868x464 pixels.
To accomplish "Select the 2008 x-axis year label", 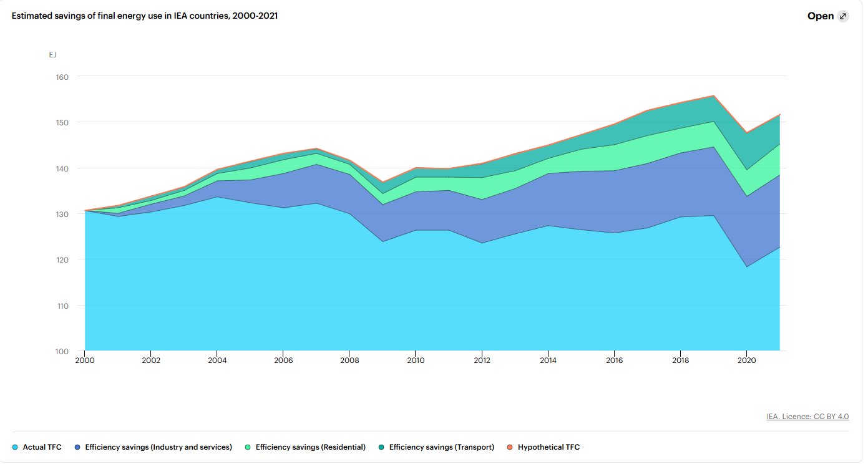I will (x=349, y=360).
